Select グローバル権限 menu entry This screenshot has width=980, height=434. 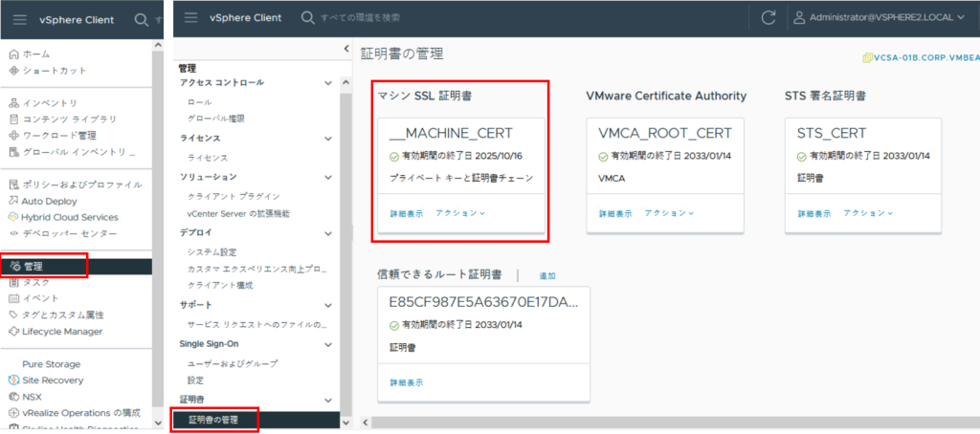(215, 118)
